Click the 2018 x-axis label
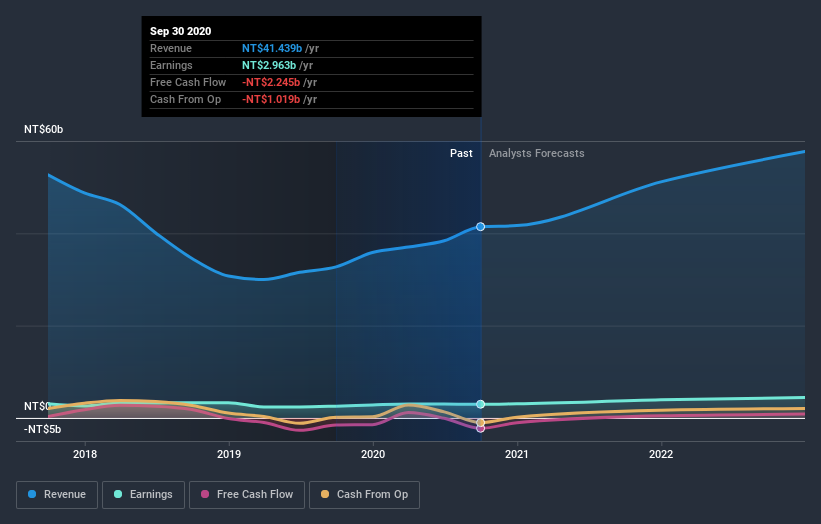This screenshot has height=524, width=821. coord(85,454)
